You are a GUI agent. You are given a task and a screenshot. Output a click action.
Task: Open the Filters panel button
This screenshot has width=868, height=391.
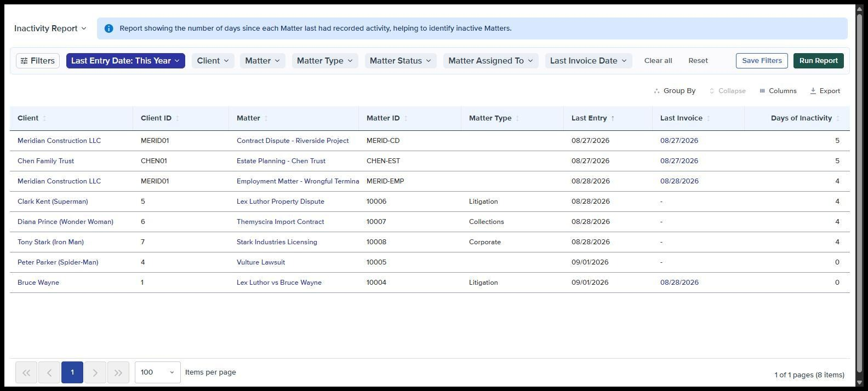pos(37,61)
